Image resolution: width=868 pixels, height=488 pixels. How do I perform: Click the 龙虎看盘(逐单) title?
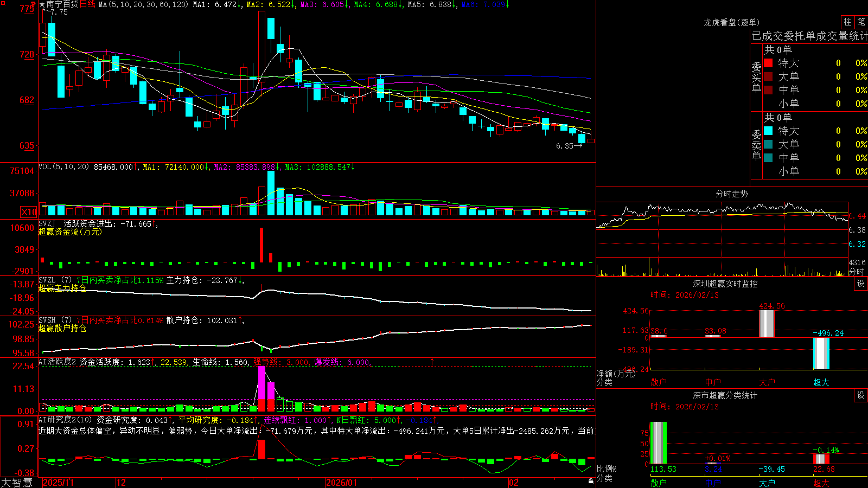(x=731, y=22)
